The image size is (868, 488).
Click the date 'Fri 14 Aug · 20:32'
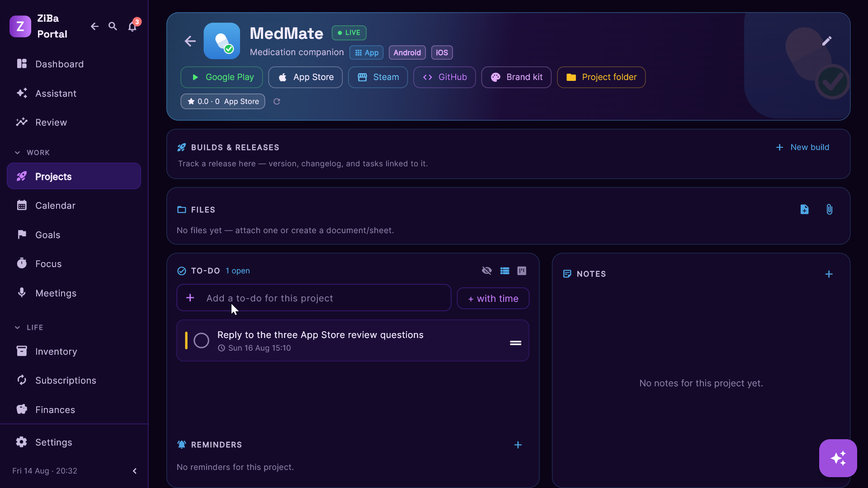[x=45, y=471]
